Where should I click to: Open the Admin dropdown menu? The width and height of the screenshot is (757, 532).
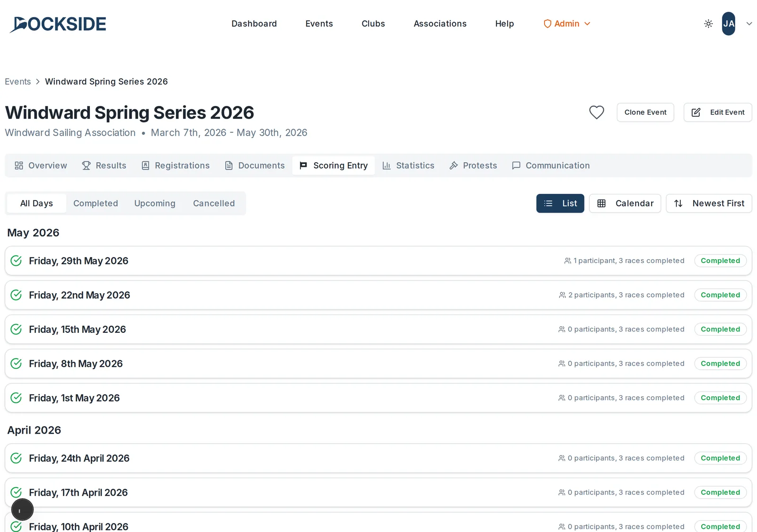[x=567, y=24]
